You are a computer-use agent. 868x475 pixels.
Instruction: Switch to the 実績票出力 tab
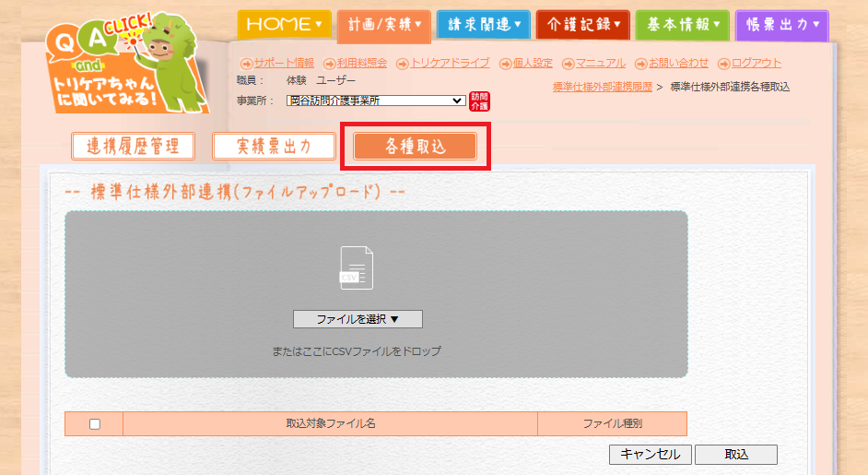(273, 147)
